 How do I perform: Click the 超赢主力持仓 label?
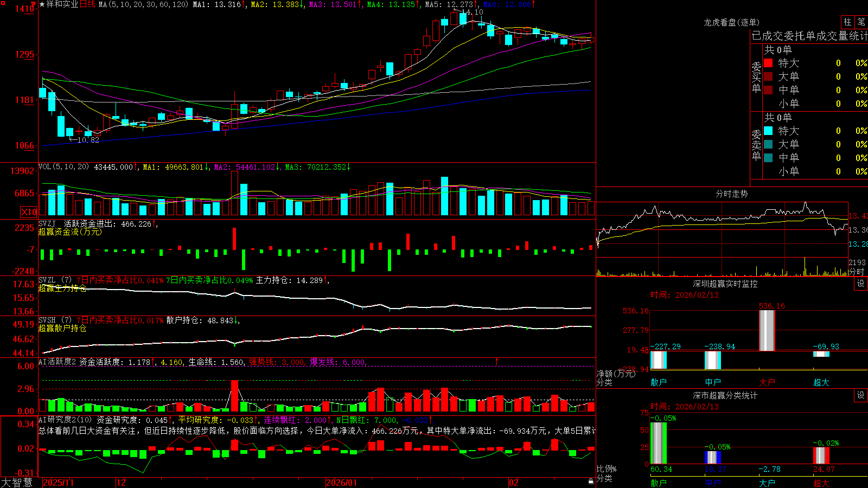62,288
